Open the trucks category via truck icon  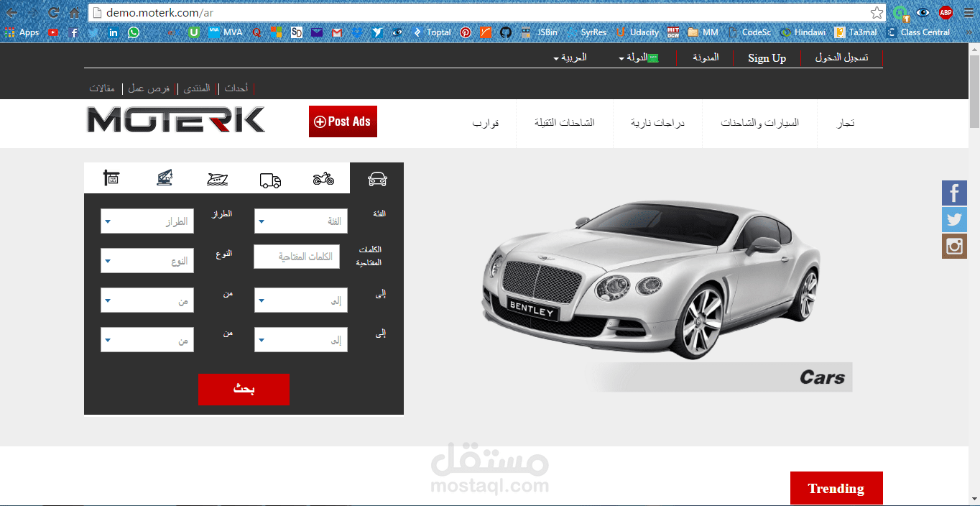tap(270, 179)
